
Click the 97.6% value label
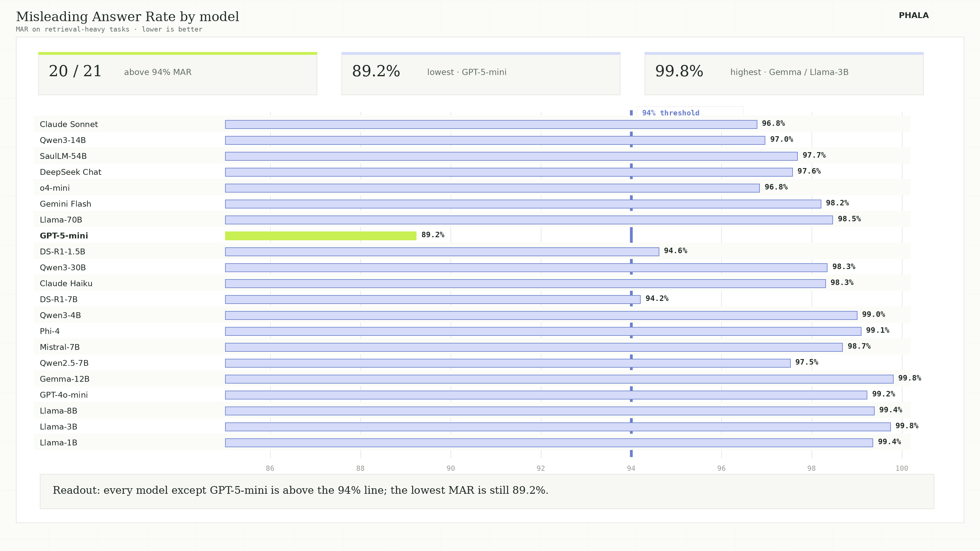coord(809,171)
